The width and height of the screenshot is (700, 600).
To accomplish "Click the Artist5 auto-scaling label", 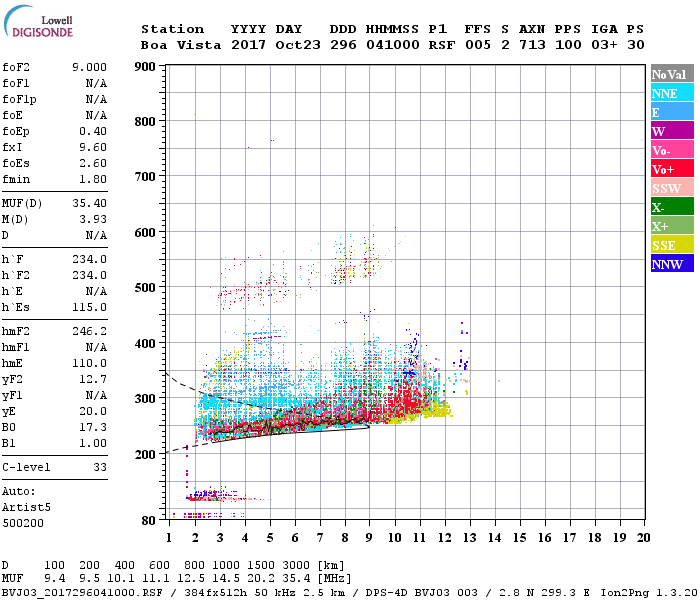I will [x=26, y=508].
